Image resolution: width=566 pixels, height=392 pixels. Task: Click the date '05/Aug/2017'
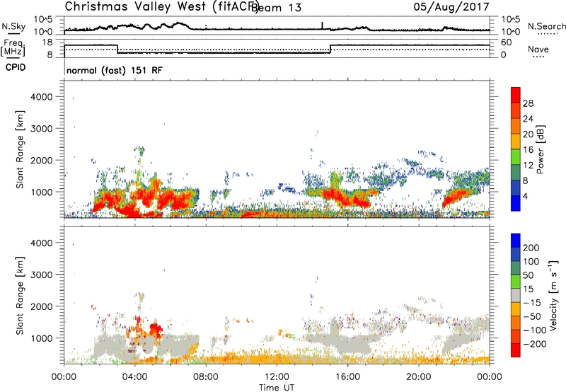click(x=451, y=7)
